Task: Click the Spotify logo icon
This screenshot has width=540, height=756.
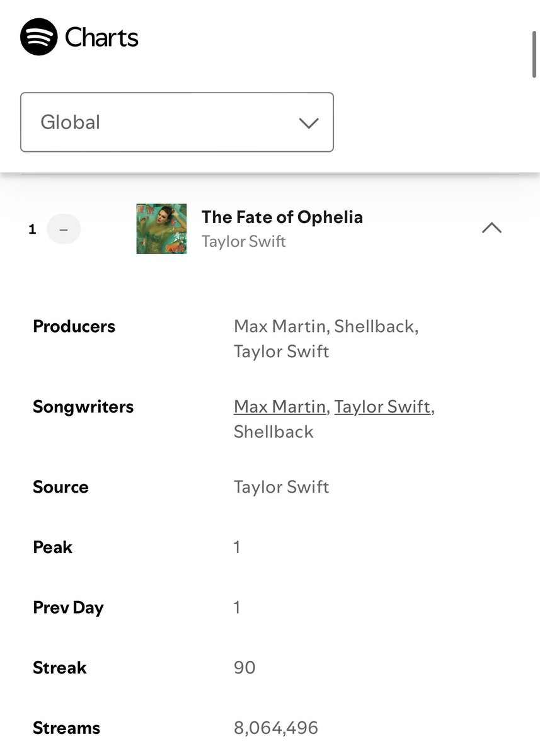Action: (x=39, y=37)
